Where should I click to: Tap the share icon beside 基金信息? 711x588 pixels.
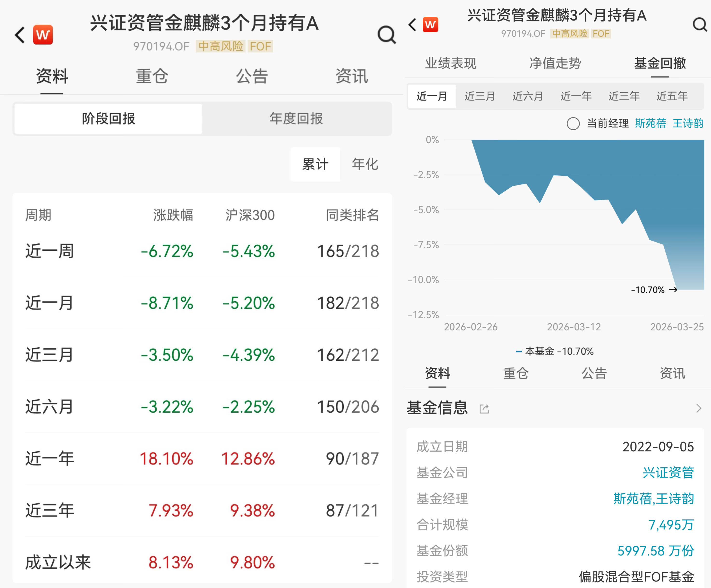coord(484,409)
